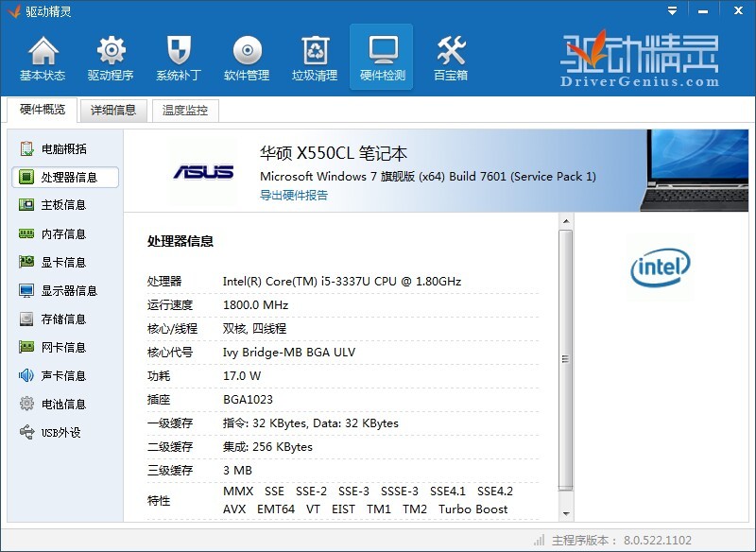This screenshot has height=552, width=756.
Task: Switch to the 详细信息 tab
Action: point(113,111)
